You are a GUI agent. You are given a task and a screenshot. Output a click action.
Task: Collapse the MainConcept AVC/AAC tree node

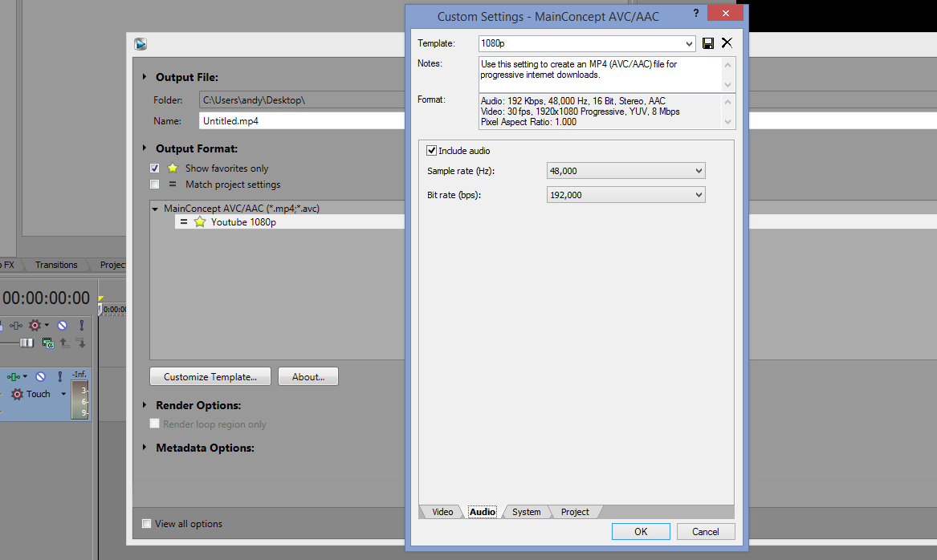pos(155,209)
